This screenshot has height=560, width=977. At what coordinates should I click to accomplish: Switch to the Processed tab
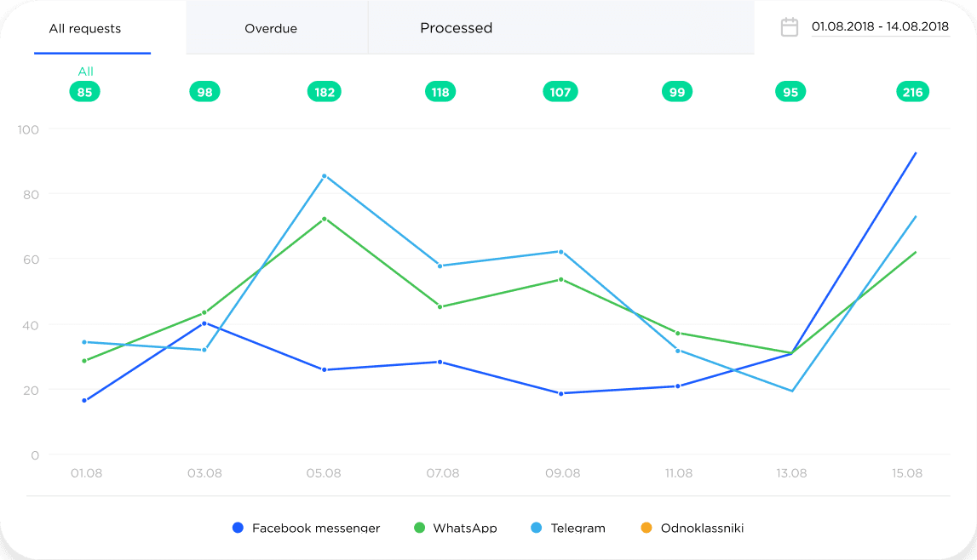(457, 28)
